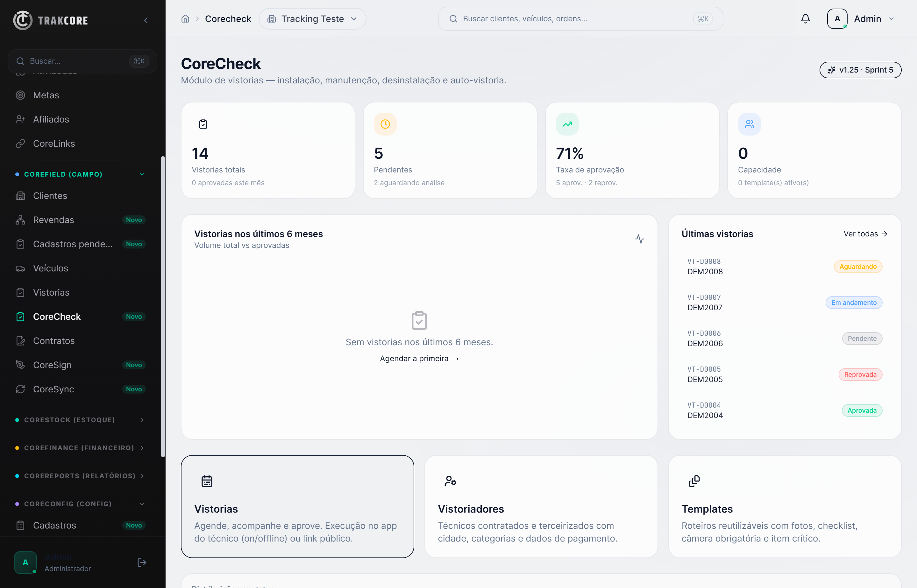Focus the Buscar clientes, veículos search field

(x=580, y=19)
